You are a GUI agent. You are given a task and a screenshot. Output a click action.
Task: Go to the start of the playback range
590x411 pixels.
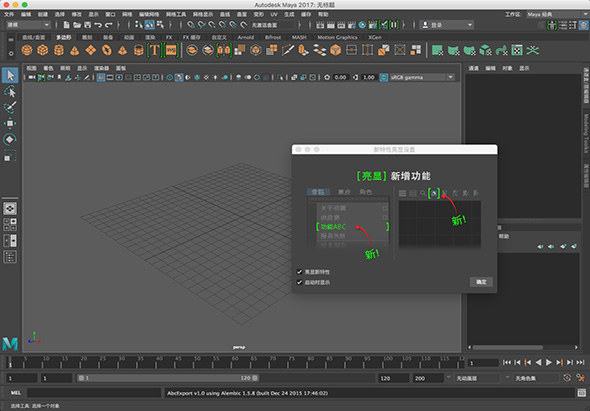pyautogui.click(x=507, y=362)
